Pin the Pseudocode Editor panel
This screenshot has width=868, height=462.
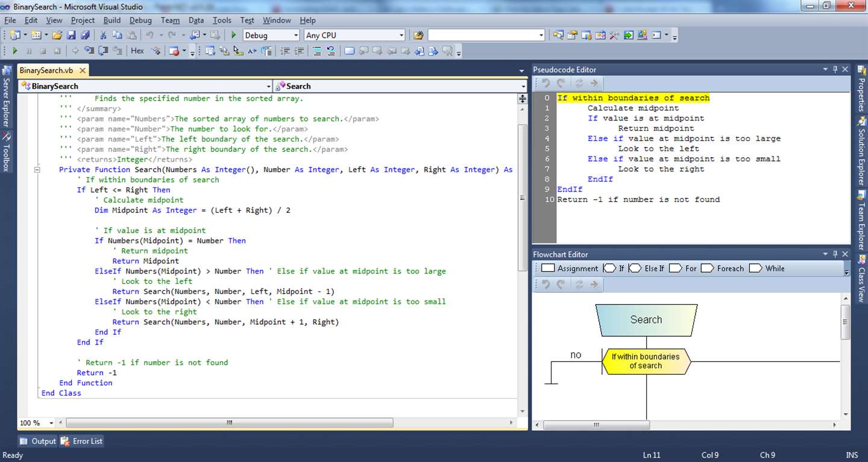coord(835,69)
